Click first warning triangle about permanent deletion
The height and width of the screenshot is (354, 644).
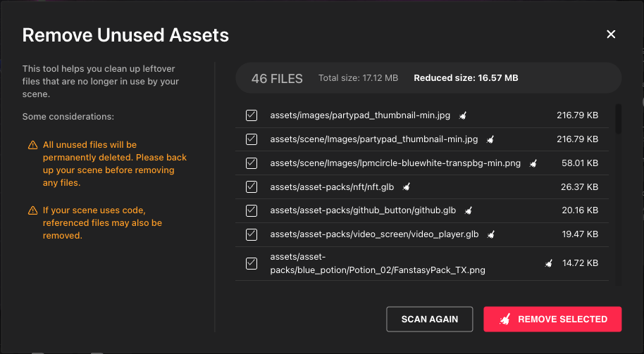pyautogui.click(x=32, y=145)
